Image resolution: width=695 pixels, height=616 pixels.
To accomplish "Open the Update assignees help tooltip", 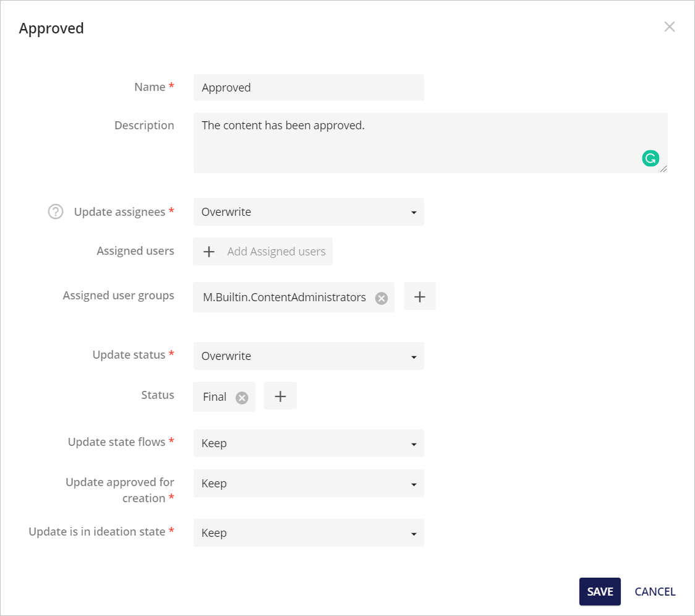I will [55, 212].
